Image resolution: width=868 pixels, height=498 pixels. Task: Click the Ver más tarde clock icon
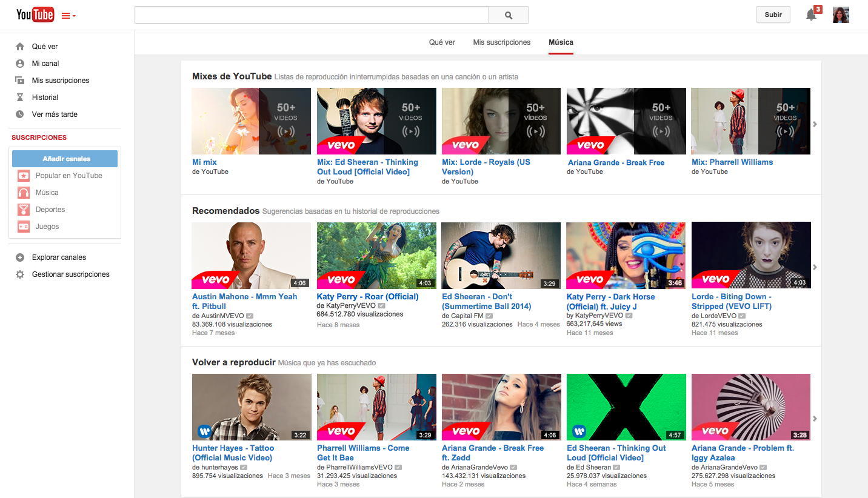click(x=20, y=115)
